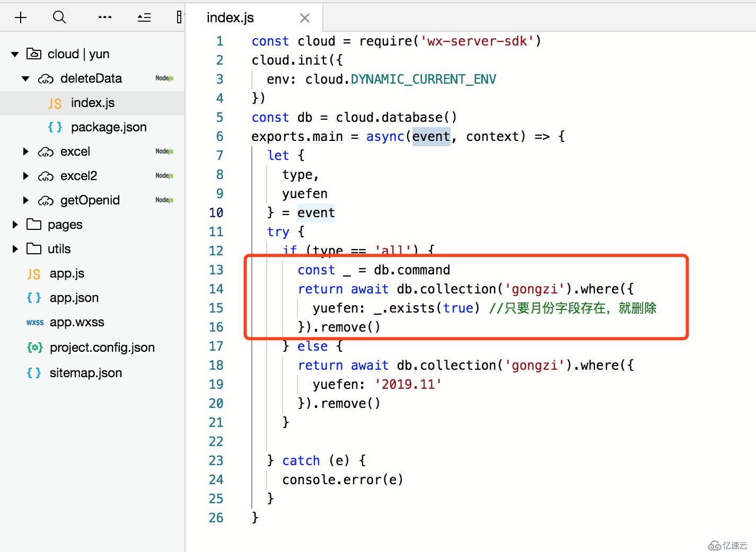Click the braces icon beside sitemap.json
The height and width of the screenshot is (552, 756).
34,373
